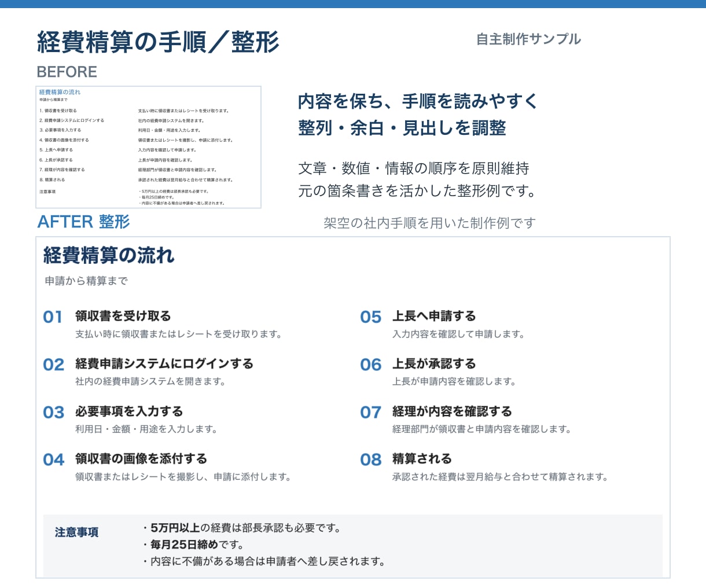Click the text 内容を保ち、手順を読みやすく
Screen dimensions: 706x588
(x=418, y=101)
